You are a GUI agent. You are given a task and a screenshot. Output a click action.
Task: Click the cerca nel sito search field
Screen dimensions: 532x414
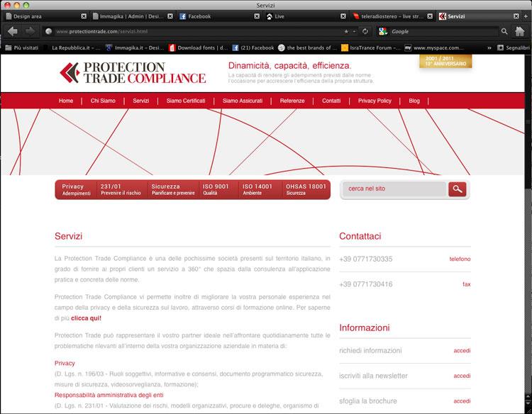coord(394,189)
